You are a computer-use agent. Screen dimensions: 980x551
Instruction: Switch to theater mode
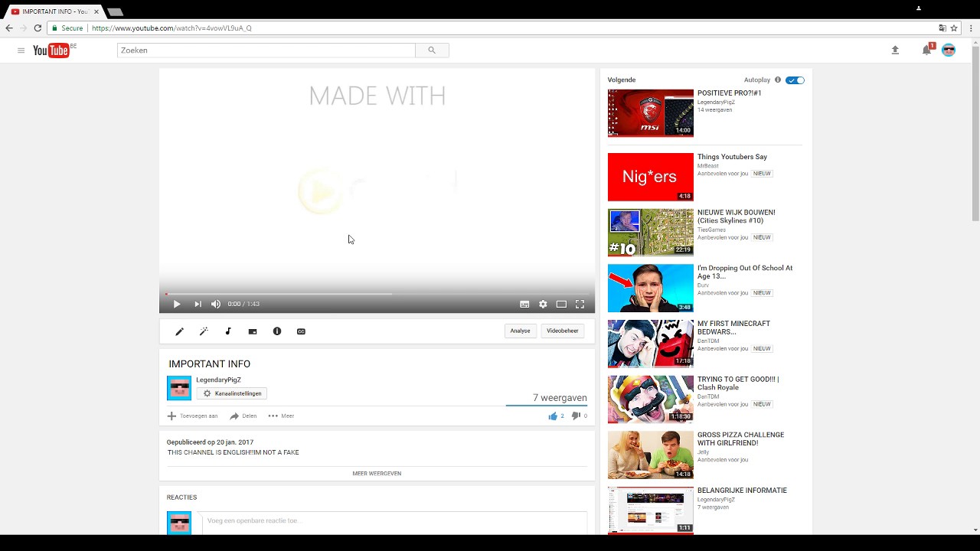coord(561,304)
